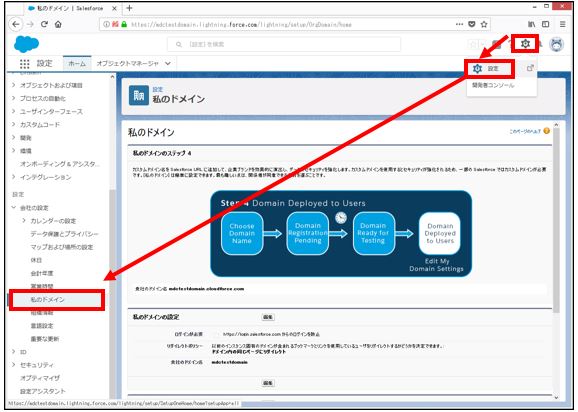Image resolution: width=578 pixels, height=412 pixels.
Task: Save page to Pocket icon
Action: pos(471,24)
